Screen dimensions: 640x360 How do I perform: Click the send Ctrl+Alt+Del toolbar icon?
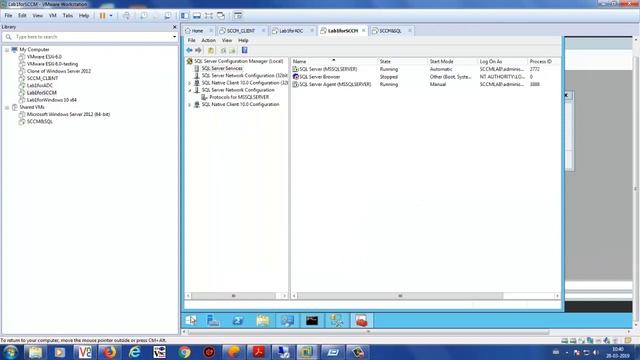click(x=127, y=16)
